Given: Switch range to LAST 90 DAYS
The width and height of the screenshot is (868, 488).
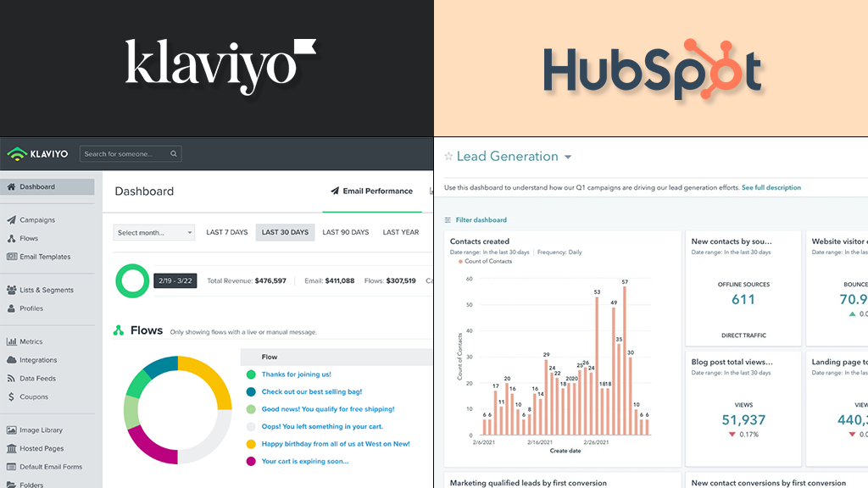Looking at the screenshot, I should pyautogui.click(x=346, y=232).
